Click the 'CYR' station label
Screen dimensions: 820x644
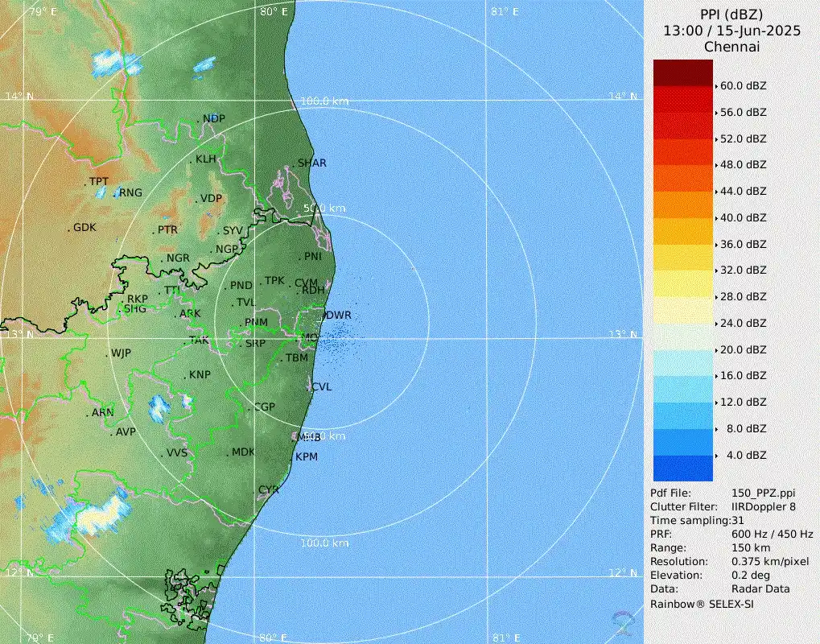click(269, 490)
